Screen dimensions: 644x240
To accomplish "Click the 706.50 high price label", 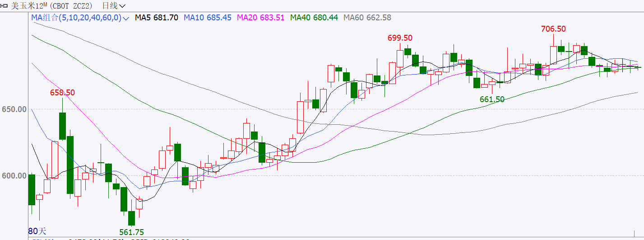I will coord(553,29).
